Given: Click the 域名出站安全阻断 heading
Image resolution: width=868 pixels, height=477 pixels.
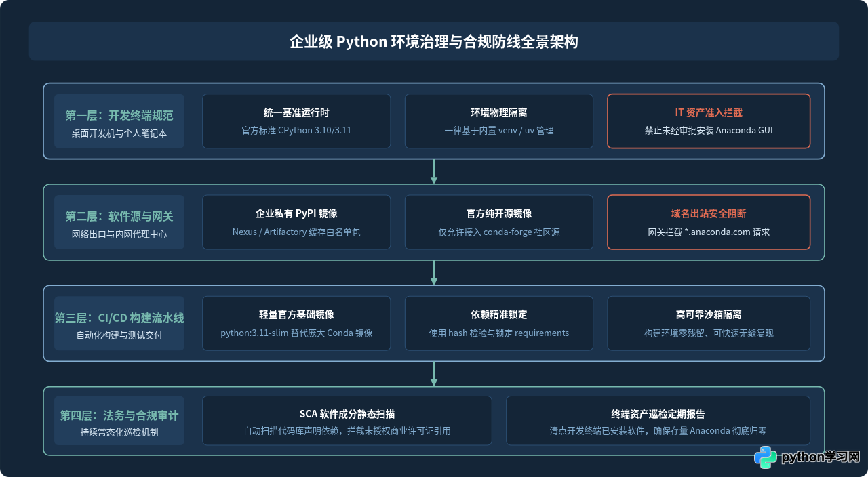Looking at the screenshot, I should pos(709,213).
